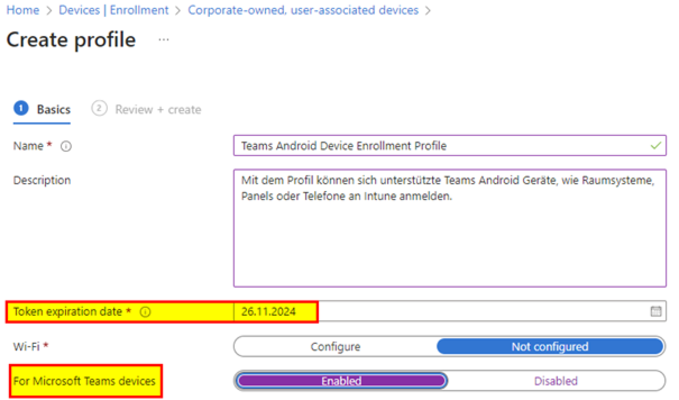Viewport: 679px width, 400px height.
Task: Disable For Microsoft Teams devices
Action: (x=556, y=381)
